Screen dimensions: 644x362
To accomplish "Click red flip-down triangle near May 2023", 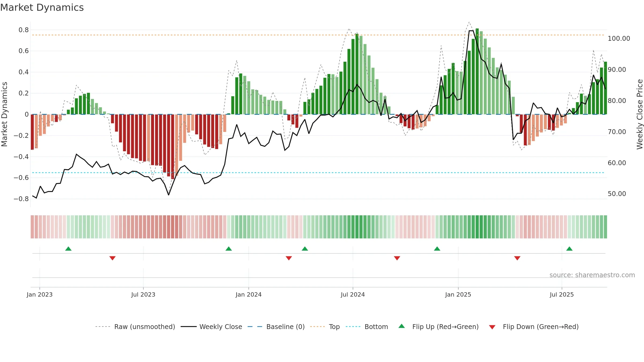I will pos(112,258).
